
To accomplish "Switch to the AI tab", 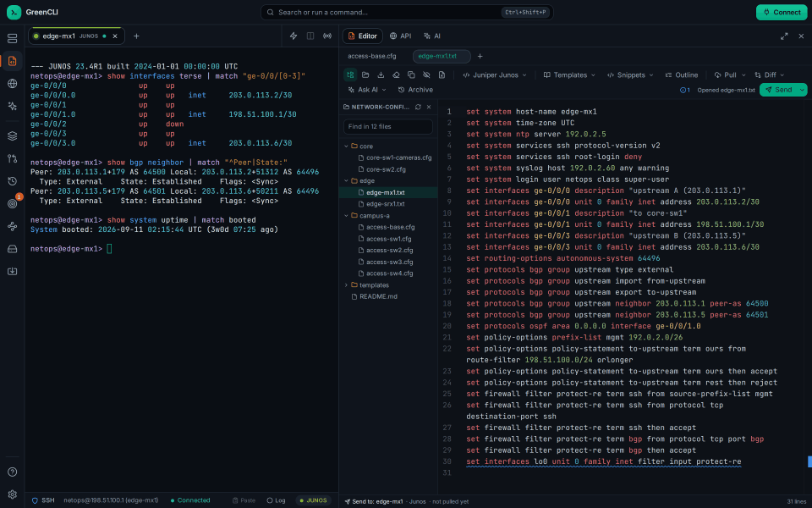I will [x=432, y=36].
